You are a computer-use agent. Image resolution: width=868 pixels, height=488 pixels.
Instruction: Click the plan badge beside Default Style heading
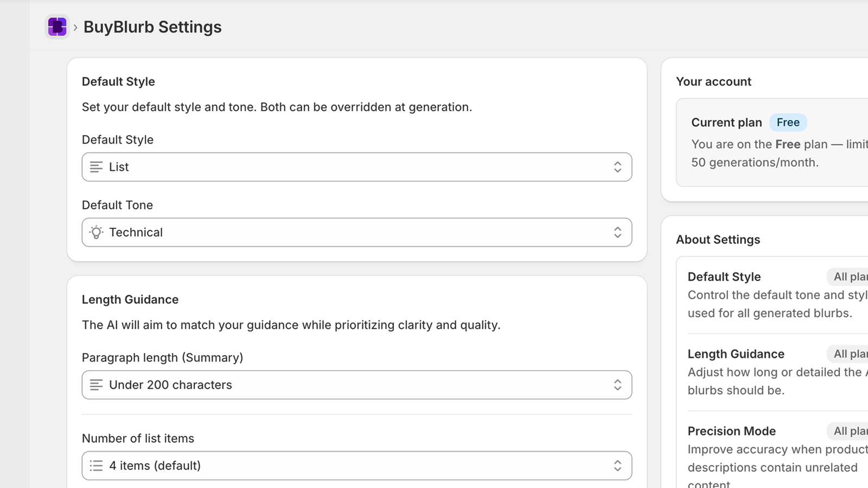[851, 277]
